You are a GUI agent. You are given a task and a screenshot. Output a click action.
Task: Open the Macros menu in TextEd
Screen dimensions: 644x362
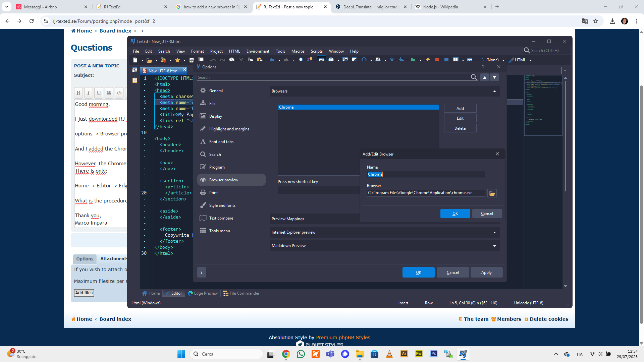(x=298, y=51)
